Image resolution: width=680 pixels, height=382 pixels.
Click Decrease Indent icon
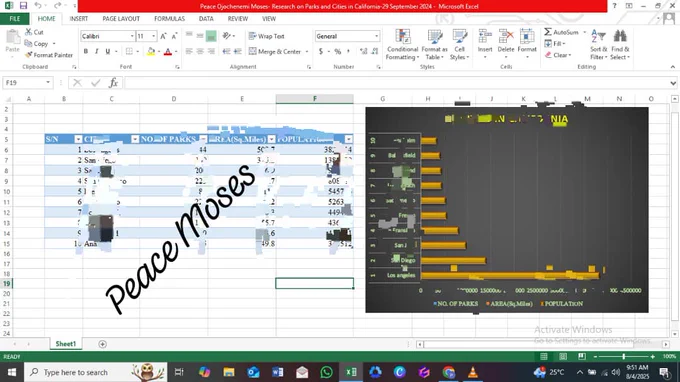[226, 52]
